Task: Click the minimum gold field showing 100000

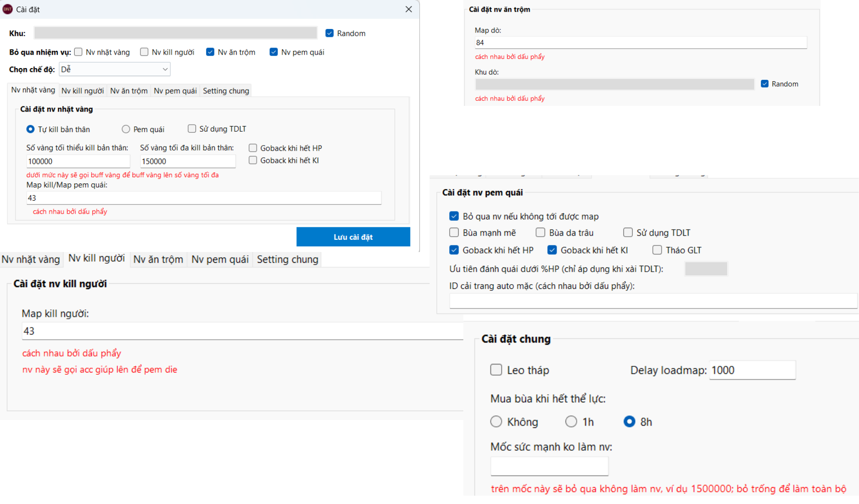Action: tap(77, 161)
